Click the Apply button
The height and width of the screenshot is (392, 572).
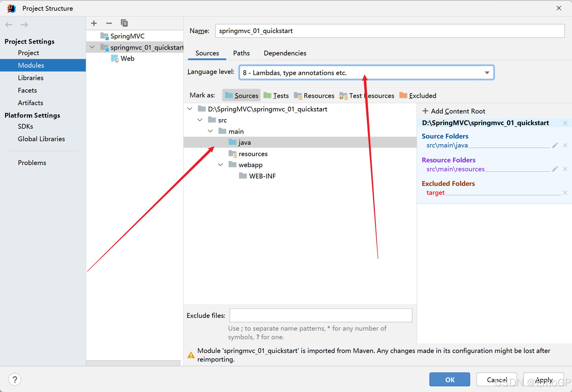click(x=544, y=379)
